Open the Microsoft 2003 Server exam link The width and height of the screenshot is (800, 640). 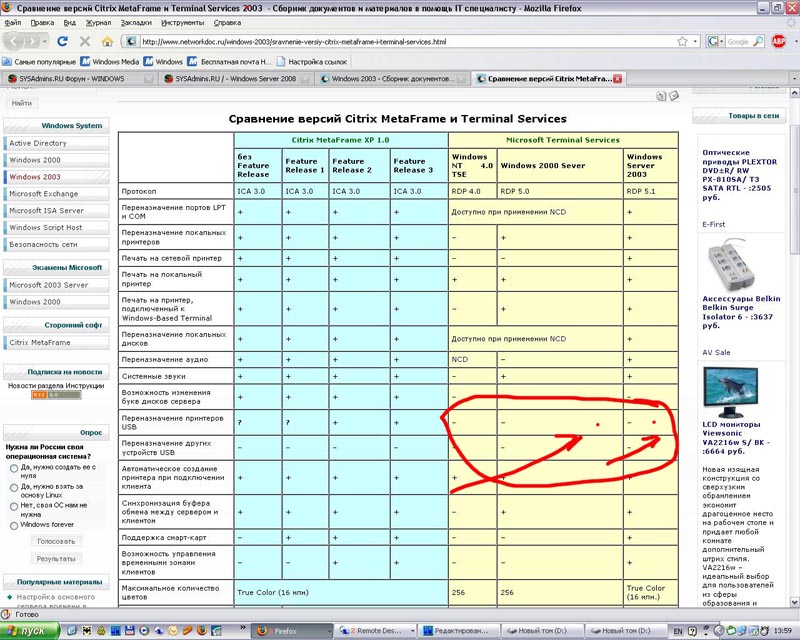pyautogui.click(x=56, y=285)
